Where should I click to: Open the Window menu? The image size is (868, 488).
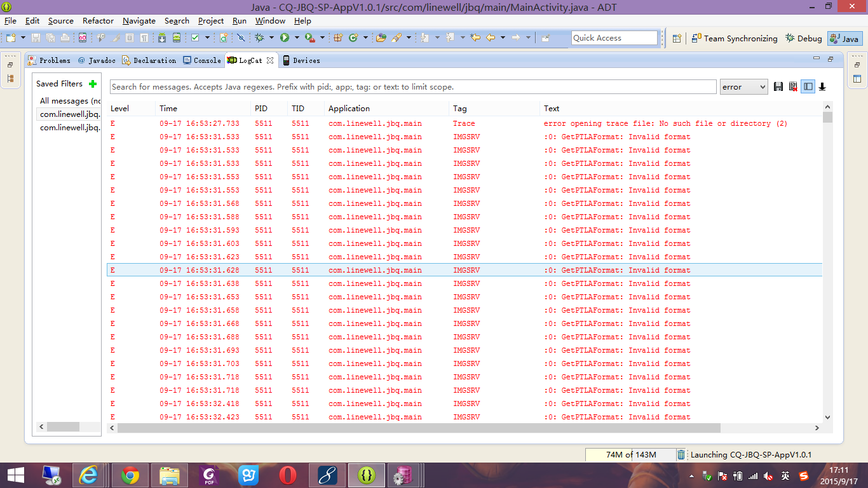pos(270,21)
